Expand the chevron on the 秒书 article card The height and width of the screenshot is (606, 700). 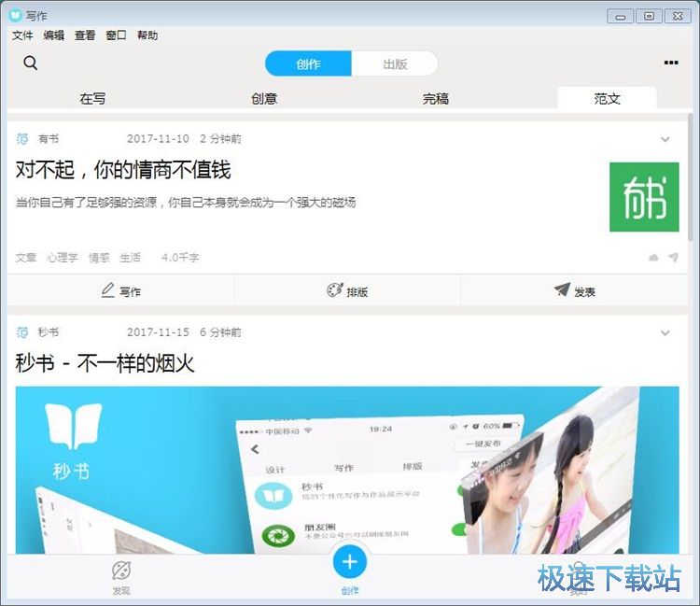tap(665, 332)
